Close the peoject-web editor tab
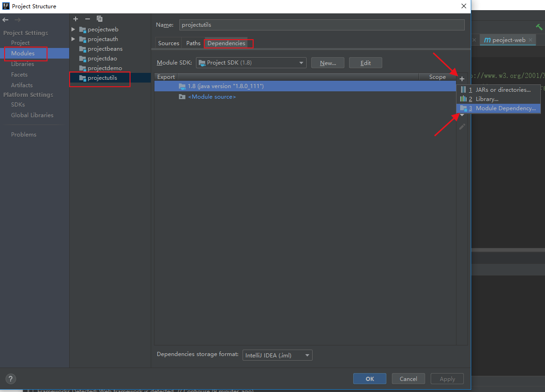545x392 pixels. 530,40
